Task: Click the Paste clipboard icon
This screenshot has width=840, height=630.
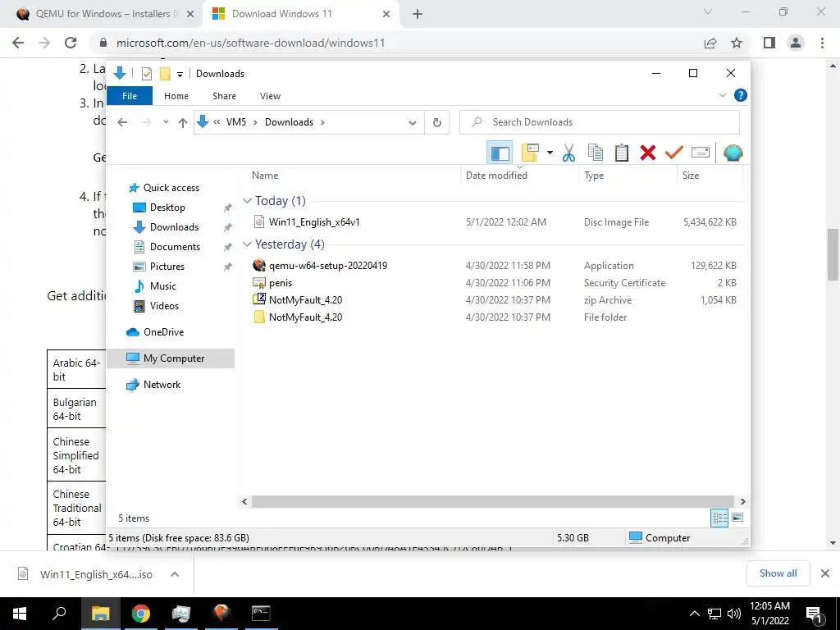Action: tap(622, 153)
